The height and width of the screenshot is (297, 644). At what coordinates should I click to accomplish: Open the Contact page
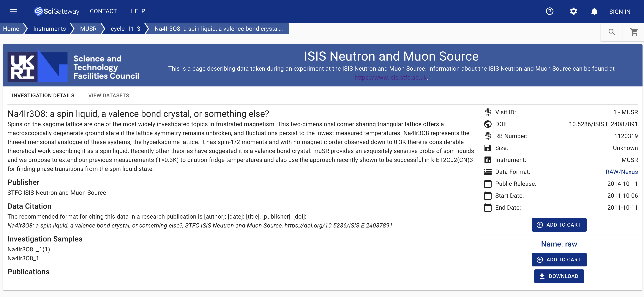click(x=103, y=11)
